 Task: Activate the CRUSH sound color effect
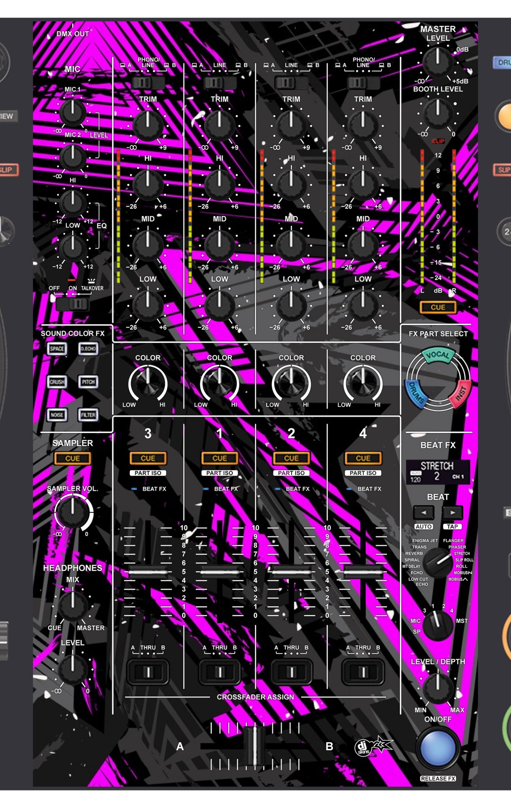click(57, 382)
